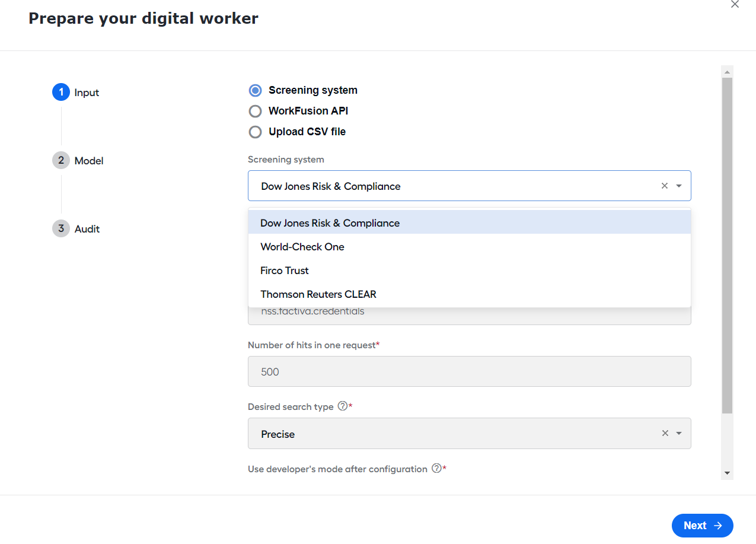Screen dimensions: 756x544
Task: Expand the Desired search type dropdown arrow
Action: tap(679, 433)
